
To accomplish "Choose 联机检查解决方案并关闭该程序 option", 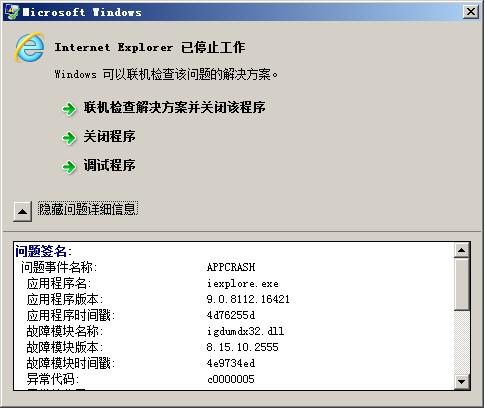I will [174, 108].
